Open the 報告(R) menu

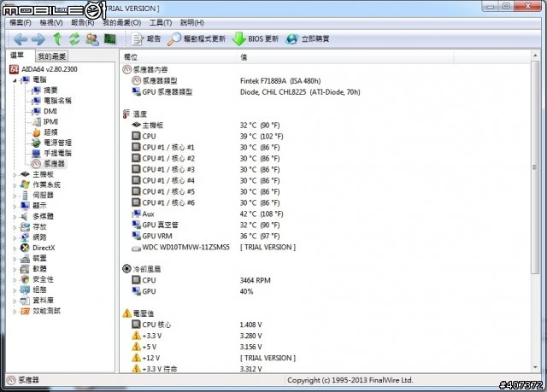point(83,23)
